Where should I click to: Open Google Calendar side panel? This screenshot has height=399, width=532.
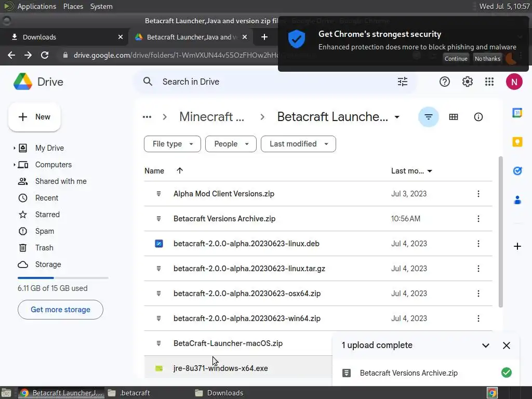click(517, 113)
